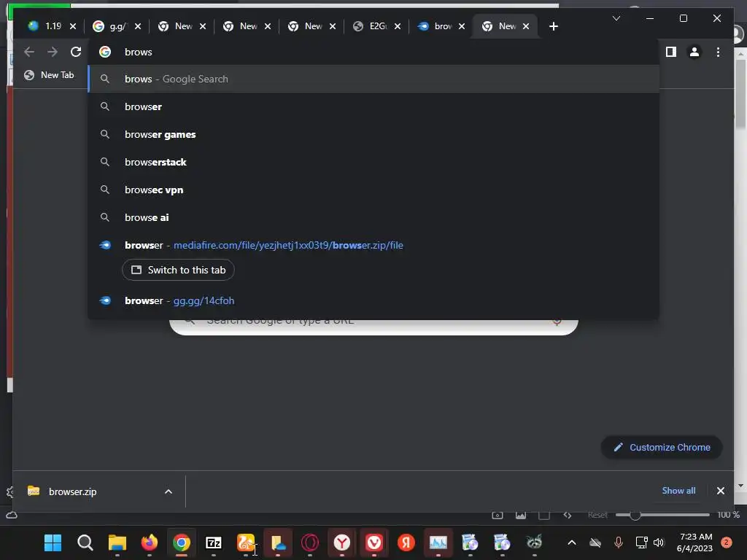The height and width of the screenshot is (560, 747).
Task: Open the downloaded browser.zip file
Action: click(x=72, y=491)
